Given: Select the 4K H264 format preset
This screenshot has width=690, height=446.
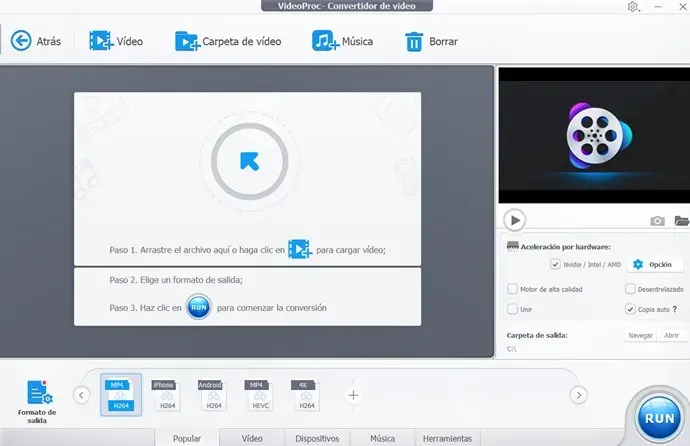Looking at the screenshot, I should (307, 395).
